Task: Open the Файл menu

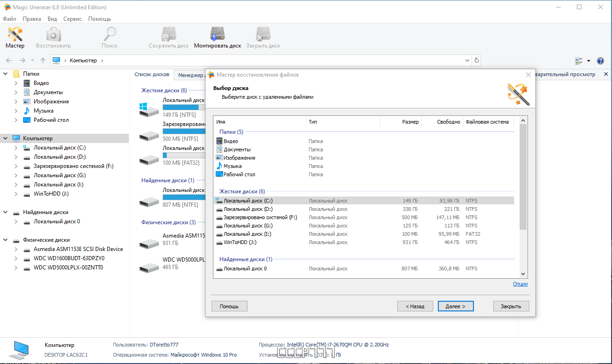Action: pyautogui.click(x=9, y=19)
